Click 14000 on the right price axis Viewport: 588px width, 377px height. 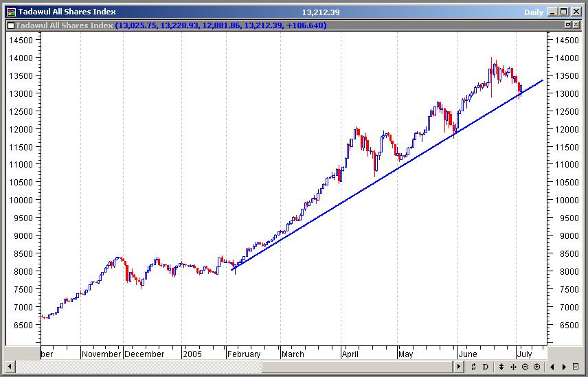(567, 58)
